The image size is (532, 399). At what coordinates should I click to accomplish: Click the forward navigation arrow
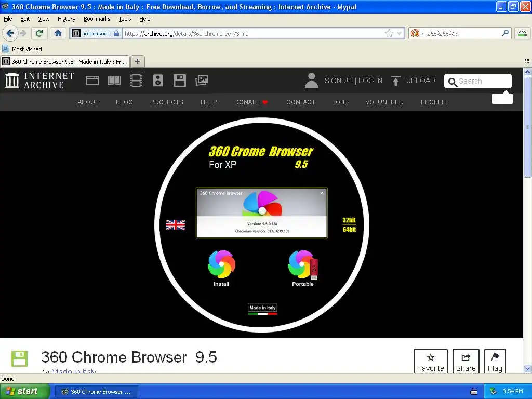23,33
